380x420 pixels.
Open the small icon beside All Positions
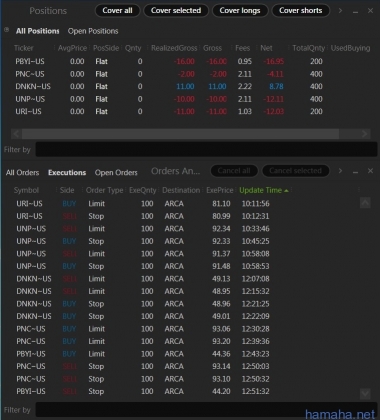(x=6, y=30)
